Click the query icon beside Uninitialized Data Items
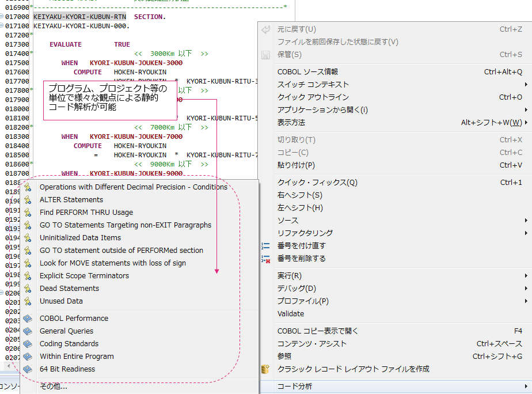This screenshot has height=394, width=532. coord(27,237)
